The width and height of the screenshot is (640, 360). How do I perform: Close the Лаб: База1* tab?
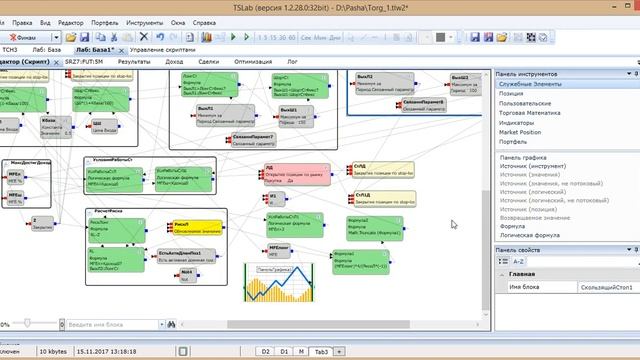click(x=121, y=50)
